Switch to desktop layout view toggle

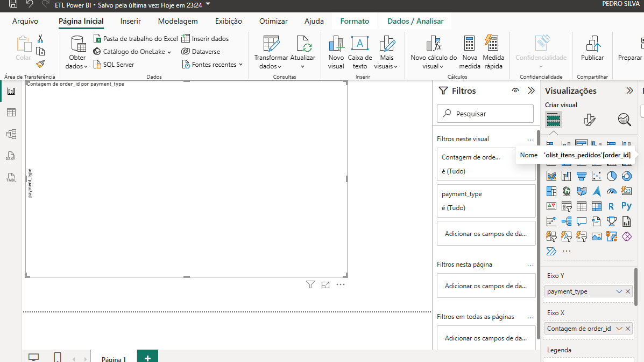tap(33, 357)
